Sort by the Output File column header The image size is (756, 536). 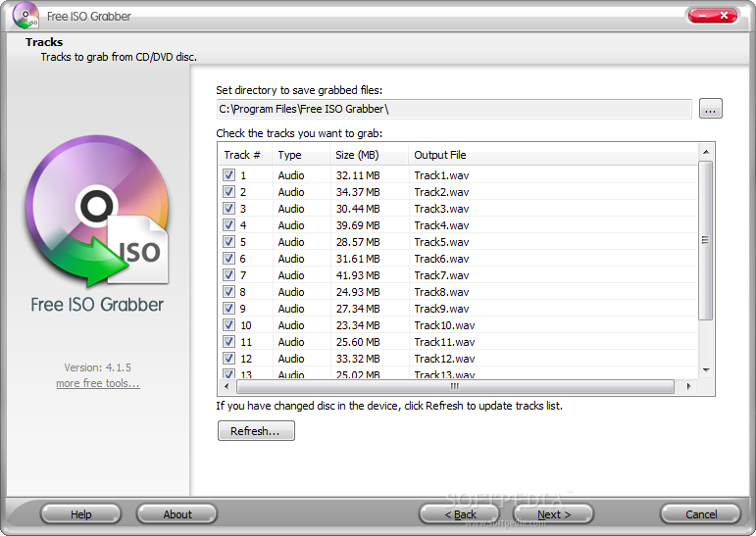coord(552,155)
